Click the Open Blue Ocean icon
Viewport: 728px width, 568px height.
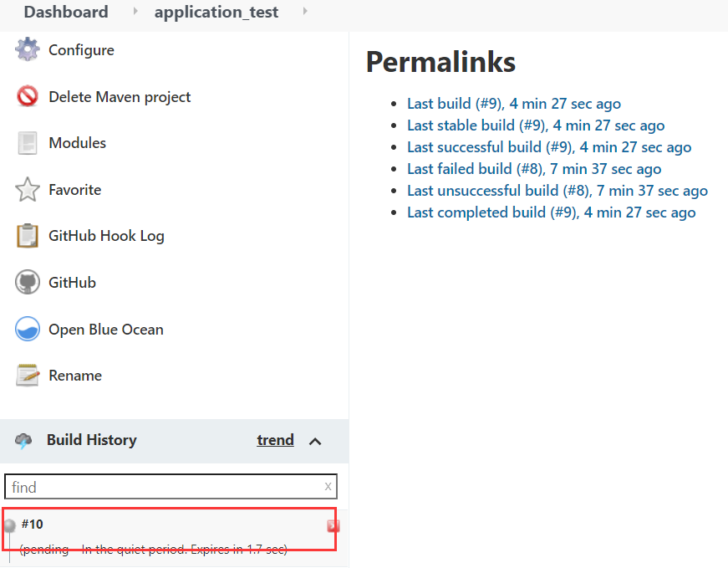click(28, 329)
